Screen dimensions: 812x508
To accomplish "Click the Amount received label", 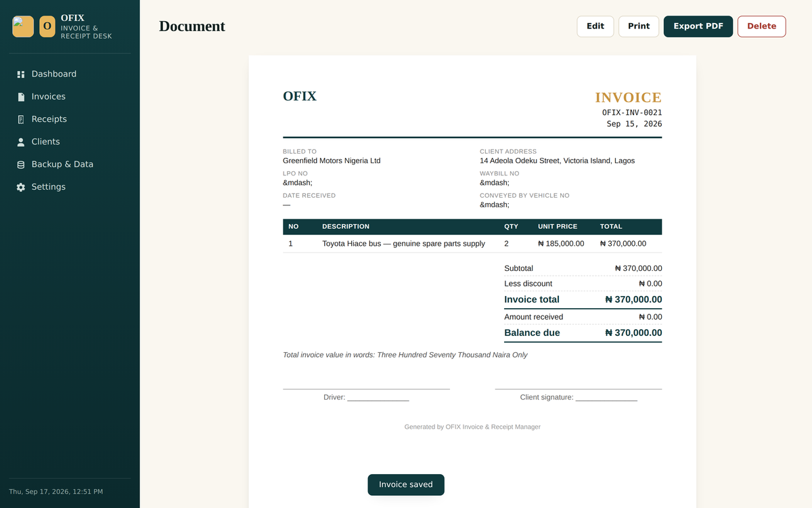I will (534, 317).
